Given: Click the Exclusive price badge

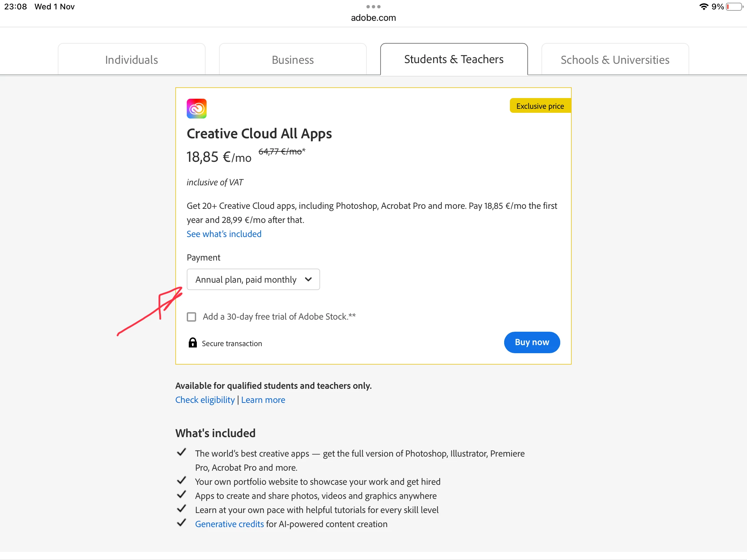Looking at the screenshot, I should 540,106.
